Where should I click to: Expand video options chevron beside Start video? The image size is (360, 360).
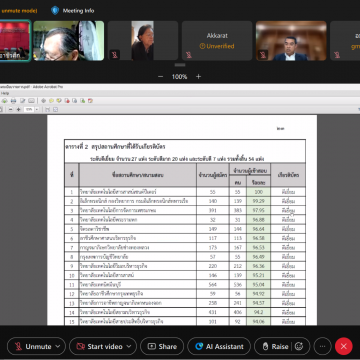pos(130,346)
